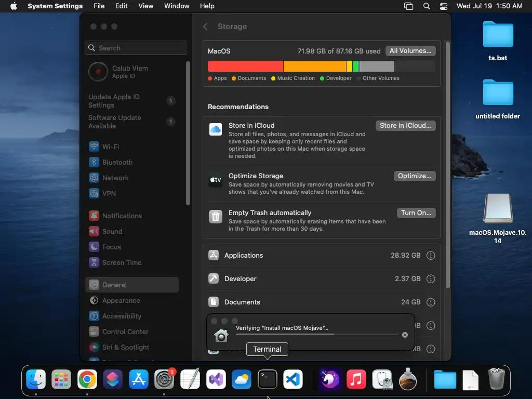
Task: Click the 28.92 GB Applications size
Action: (x=405, y=256)
